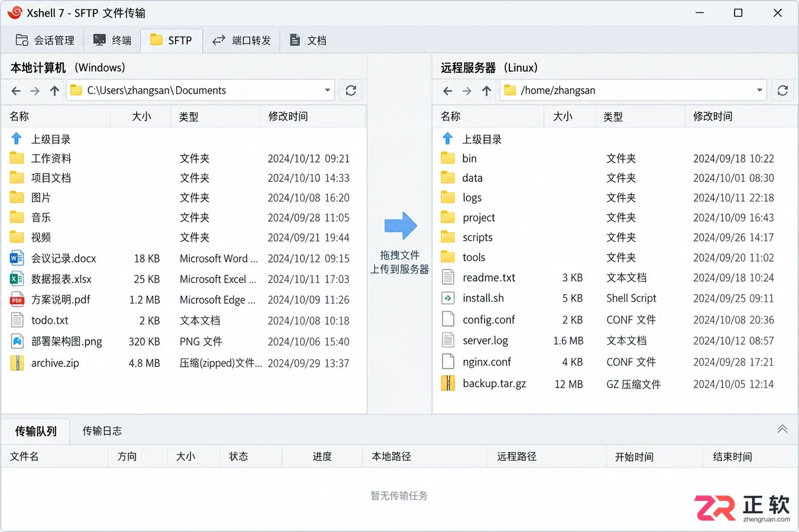The image size is (799, 532).
Task: Click the Excel icon of 数据报表.xlsx
Action: coord(17,279)
